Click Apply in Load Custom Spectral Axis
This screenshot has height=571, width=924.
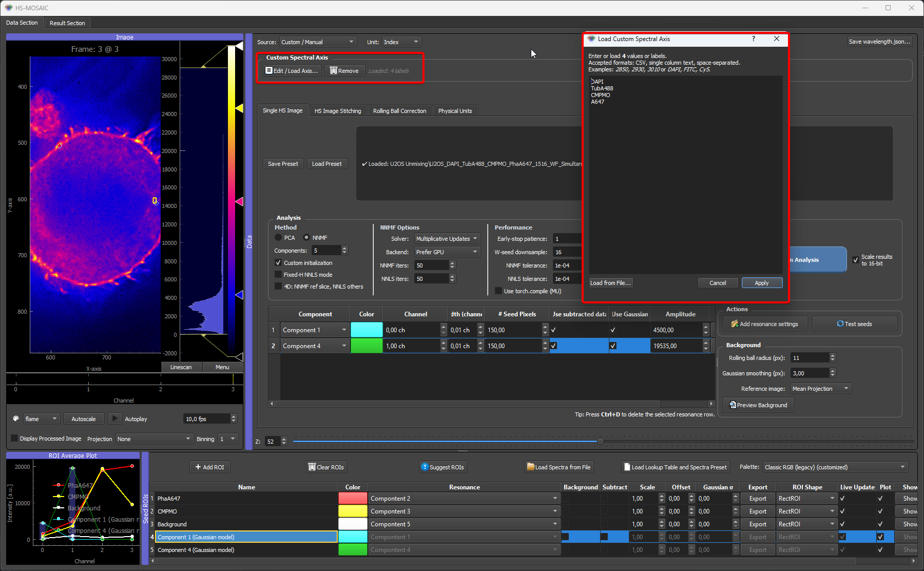tap(762, 283)
